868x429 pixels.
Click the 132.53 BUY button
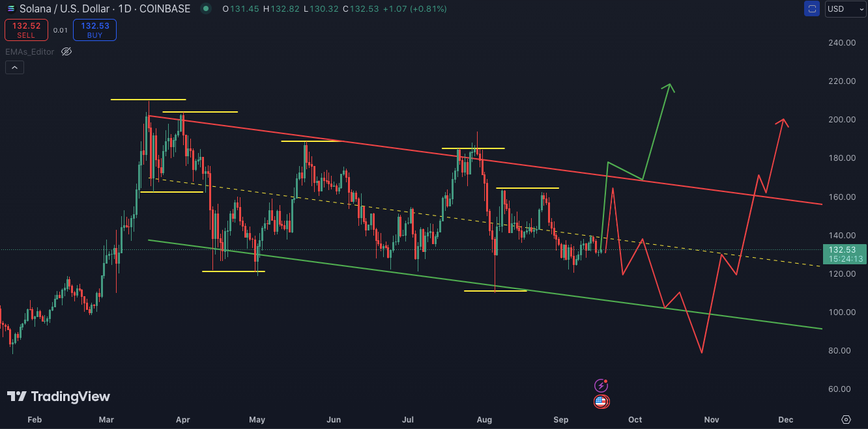94,30
